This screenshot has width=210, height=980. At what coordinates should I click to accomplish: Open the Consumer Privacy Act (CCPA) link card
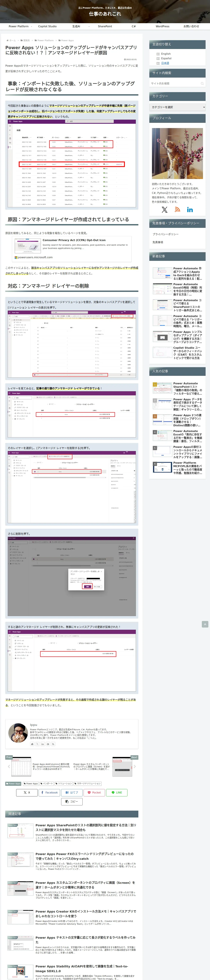(72, 249)
